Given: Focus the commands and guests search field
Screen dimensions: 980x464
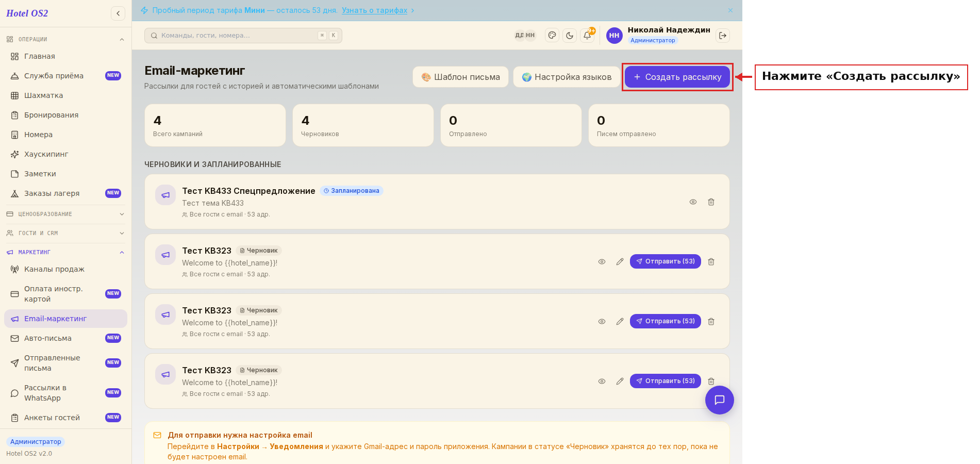Looking at the screenshot, I should tap(243, 36).
